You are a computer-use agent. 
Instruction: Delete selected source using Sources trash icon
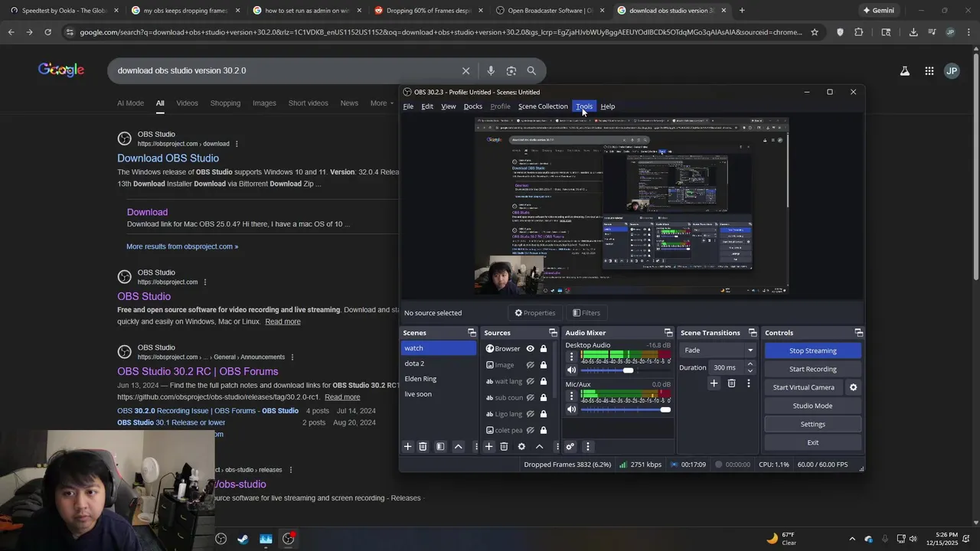504,447
